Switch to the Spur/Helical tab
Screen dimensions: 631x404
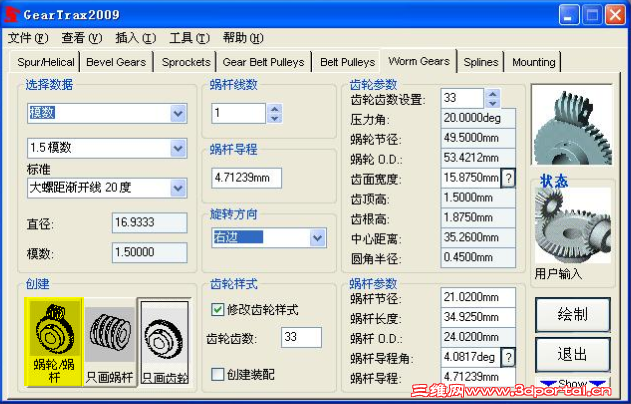pyautogui.click(x=45, y=62)
